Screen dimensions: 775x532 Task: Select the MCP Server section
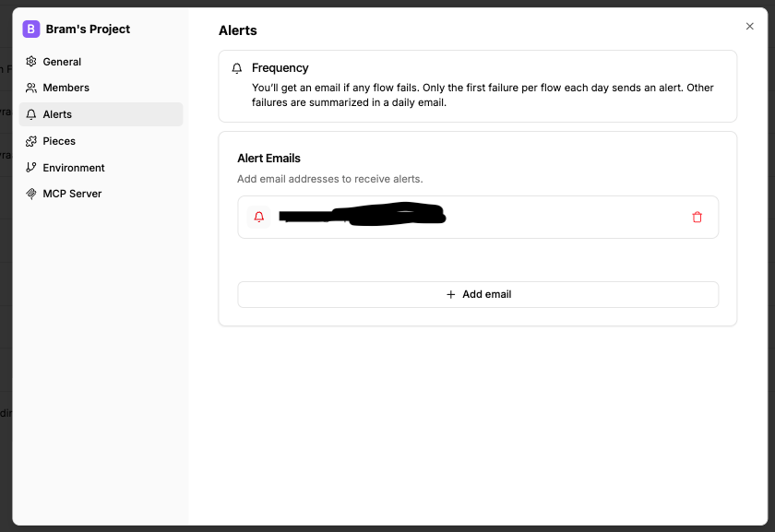(72, 194)
